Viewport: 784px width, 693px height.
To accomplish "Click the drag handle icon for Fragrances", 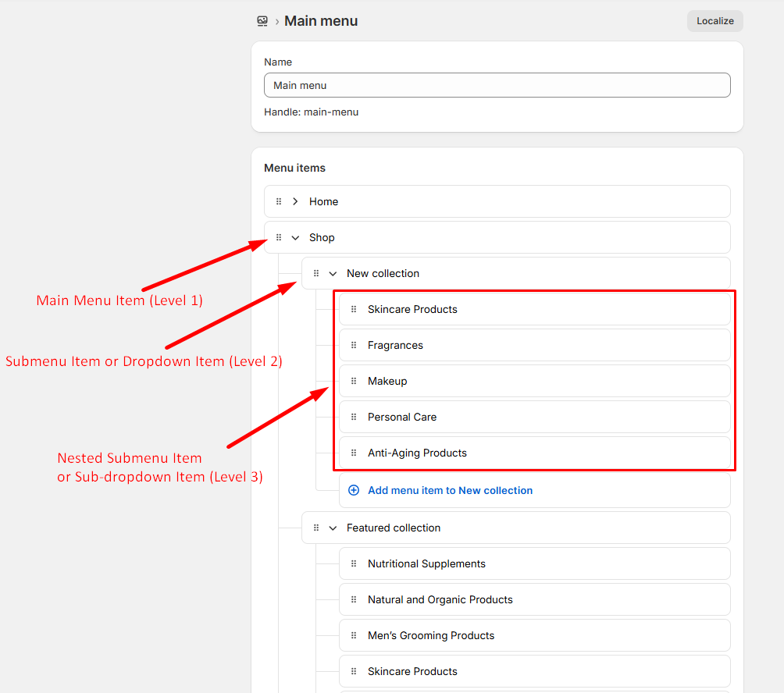I will pyautogui.click(x=354, y=345).
